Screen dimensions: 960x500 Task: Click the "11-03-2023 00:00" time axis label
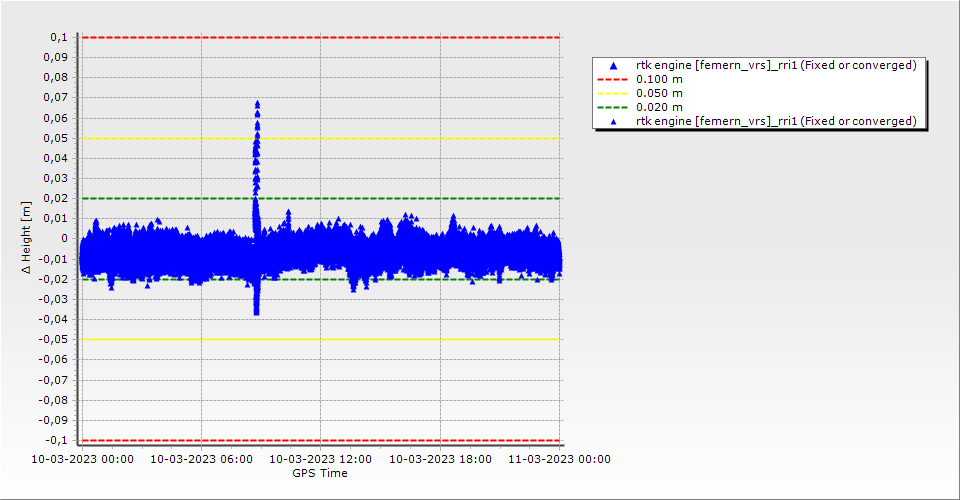pyautogui.click(x=559, y=459)
